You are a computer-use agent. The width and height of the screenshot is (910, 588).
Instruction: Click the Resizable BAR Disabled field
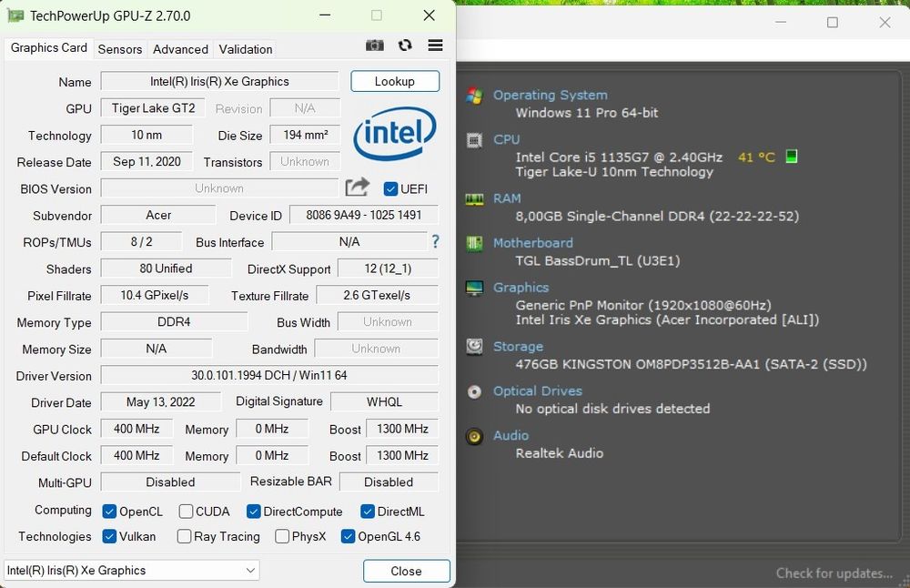389,482
